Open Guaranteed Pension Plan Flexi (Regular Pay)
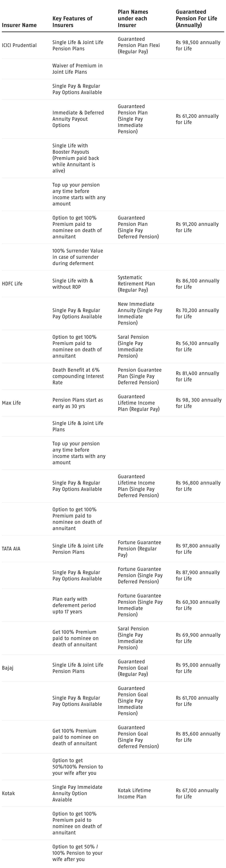 click(x=139, y=46)
